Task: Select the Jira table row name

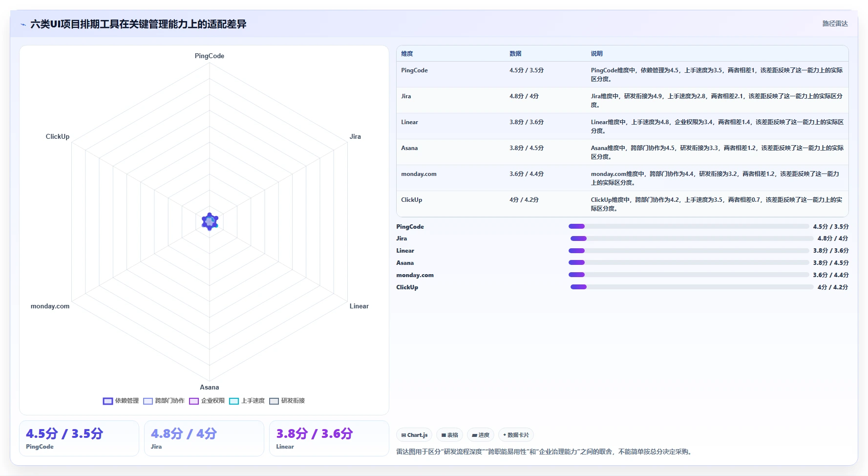Action: pos(406,96)
